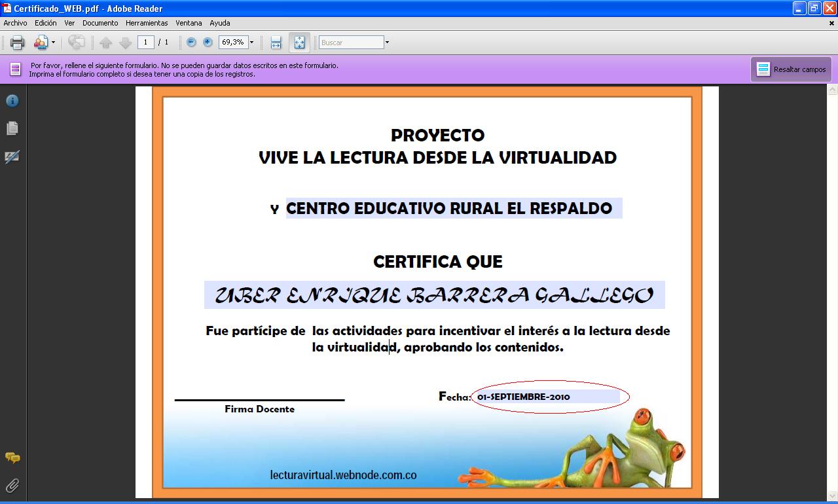Click the zoom in plus button

208,43
